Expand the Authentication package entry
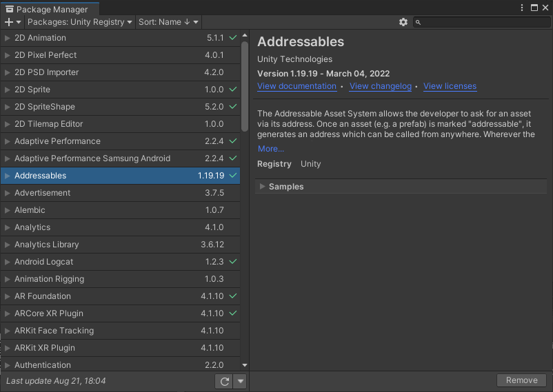 [x=7, y=365]
